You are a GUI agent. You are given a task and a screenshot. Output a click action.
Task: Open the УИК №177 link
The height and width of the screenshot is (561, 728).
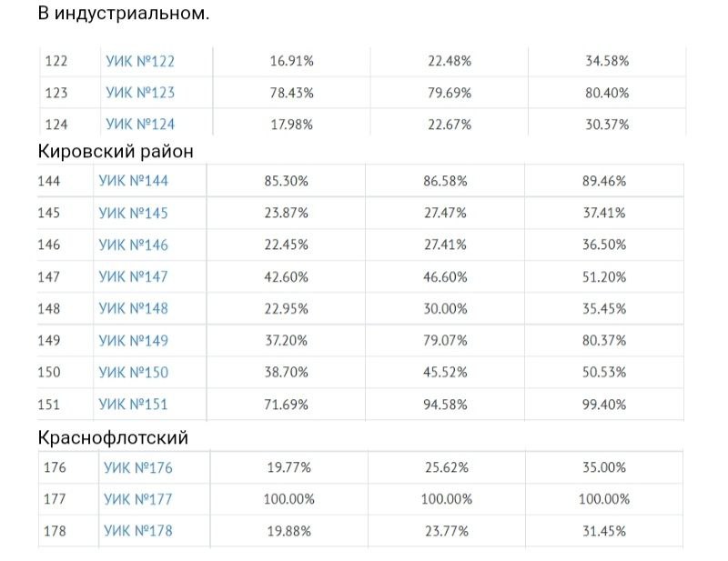pos(138,499)
